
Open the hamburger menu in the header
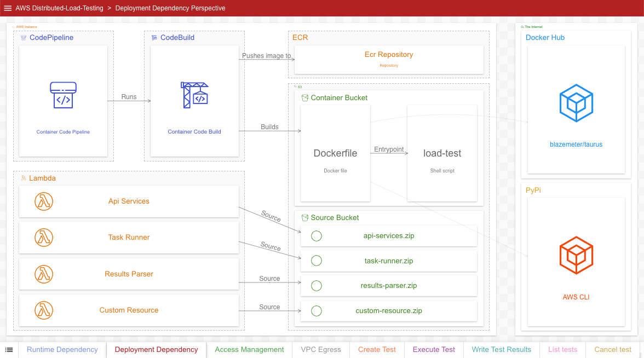(8, 8)
